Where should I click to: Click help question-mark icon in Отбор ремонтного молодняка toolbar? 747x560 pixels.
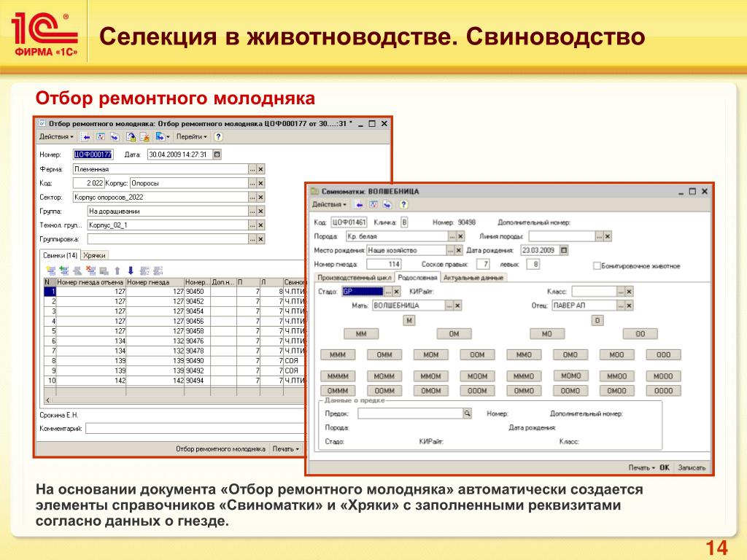[x=218, y=136]
